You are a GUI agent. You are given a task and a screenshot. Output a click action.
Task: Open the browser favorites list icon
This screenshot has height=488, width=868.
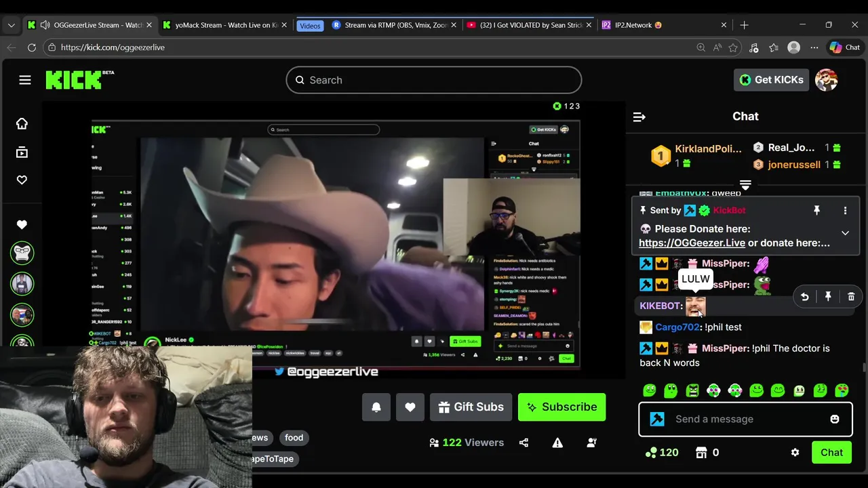tap(774, 47)
